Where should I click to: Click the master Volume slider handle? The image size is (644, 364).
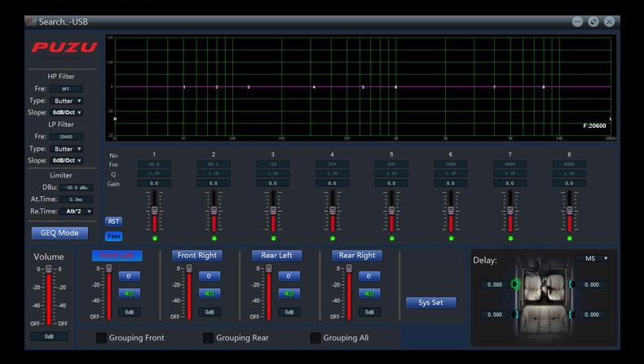tap(49, 270)
